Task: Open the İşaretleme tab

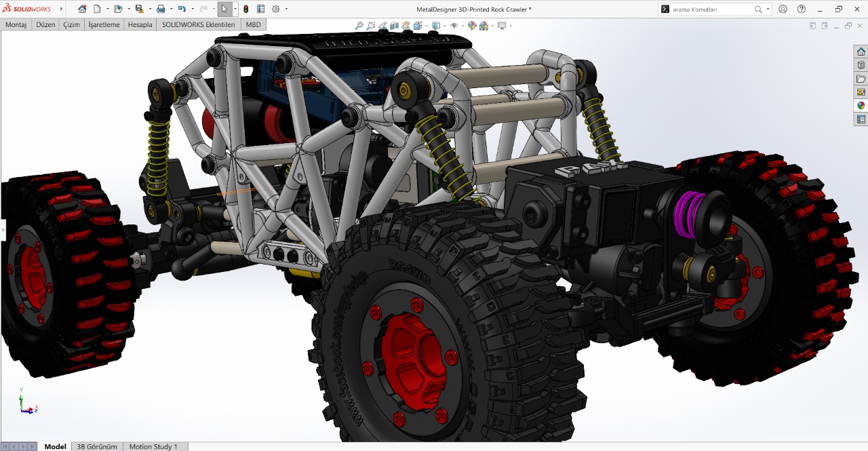Action: tap(104, 24)
